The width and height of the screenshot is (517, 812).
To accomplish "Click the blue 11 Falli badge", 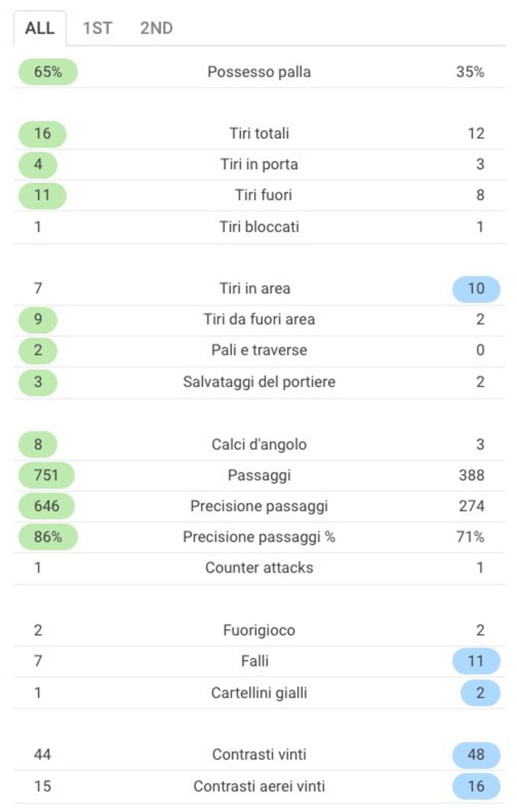I will tap(477, 661).
